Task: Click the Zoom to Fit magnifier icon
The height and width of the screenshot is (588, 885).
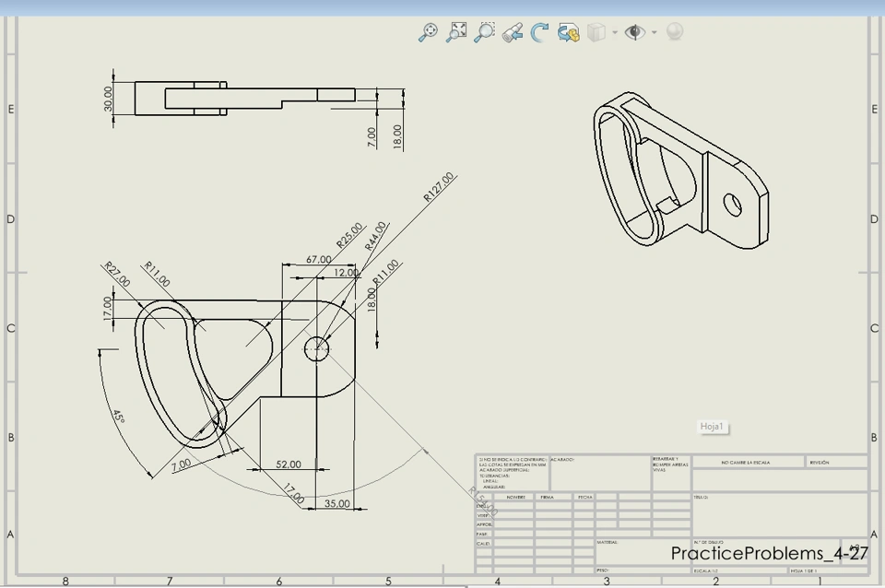Action: tap(428, 32)
